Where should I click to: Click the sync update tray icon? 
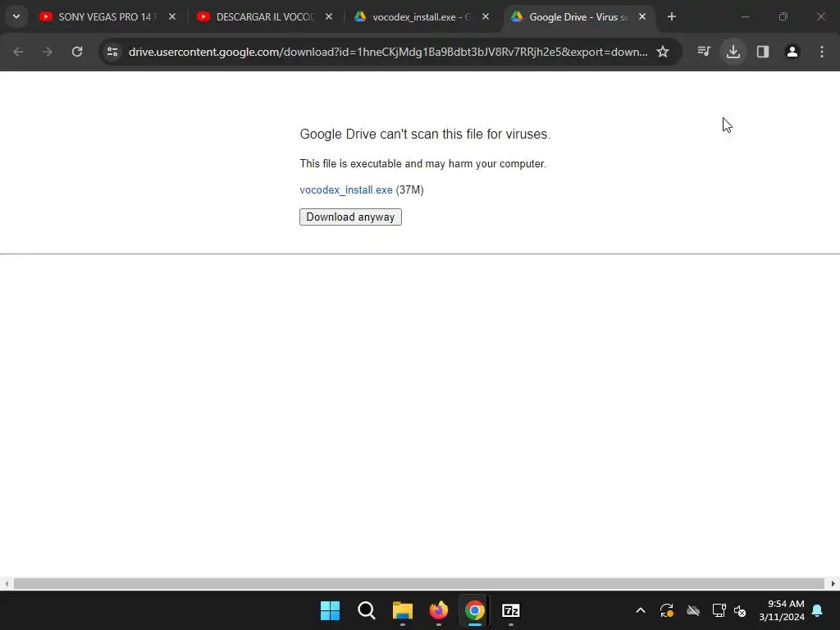click(x=667, y=610)
